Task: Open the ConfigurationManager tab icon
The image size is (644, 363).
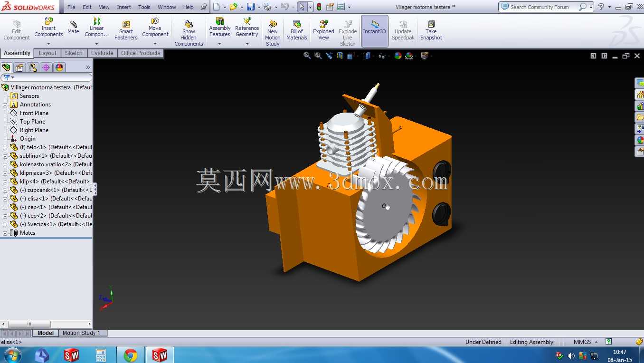Action: tap(33, 67)
